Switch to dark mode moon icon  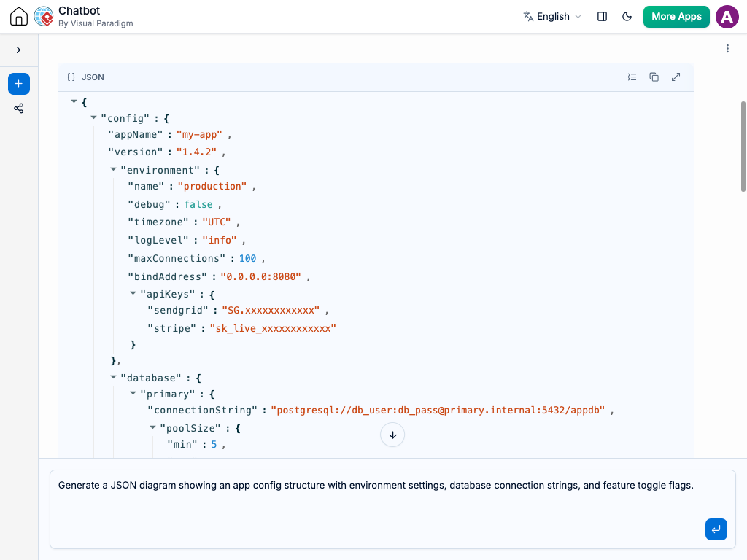click(627, 17)
